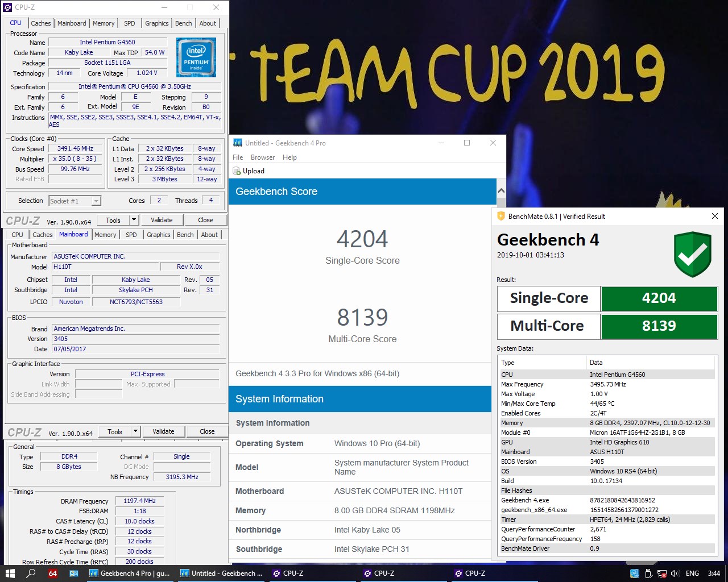Select Caches tab in CPU-Z Mainboard window
The image size is (728, 582).
43,235
